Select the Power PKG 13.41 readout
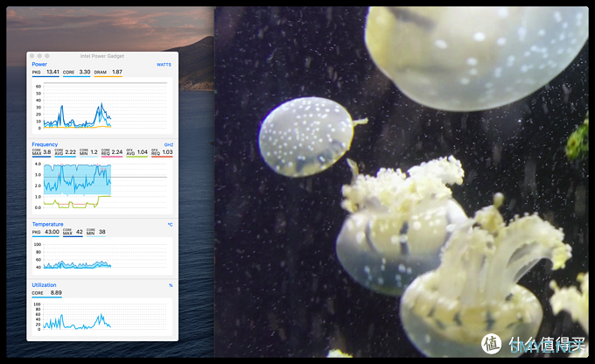This screenshot has height=364, width=595. [45, 72]
